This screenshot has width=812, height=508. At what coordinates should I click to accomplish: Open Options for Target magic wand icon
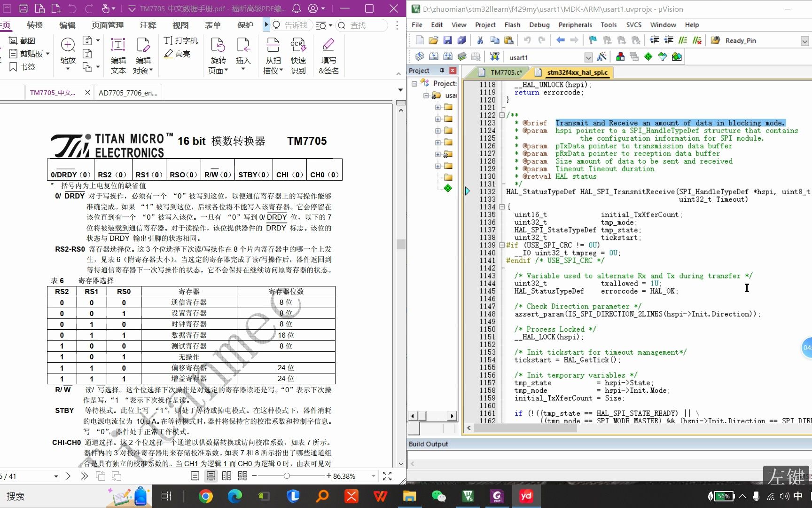coord(601,57)
